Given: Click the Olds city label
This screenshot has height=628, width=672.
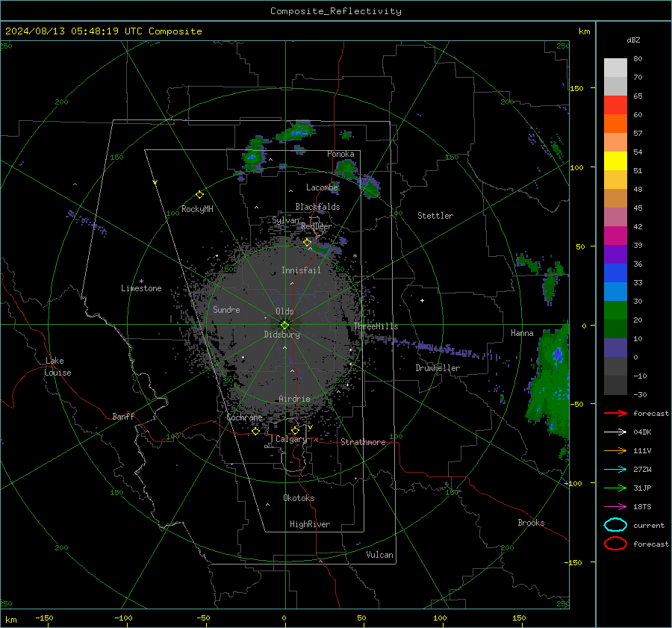Looking at the screenshot, I should tap(284, 311).
